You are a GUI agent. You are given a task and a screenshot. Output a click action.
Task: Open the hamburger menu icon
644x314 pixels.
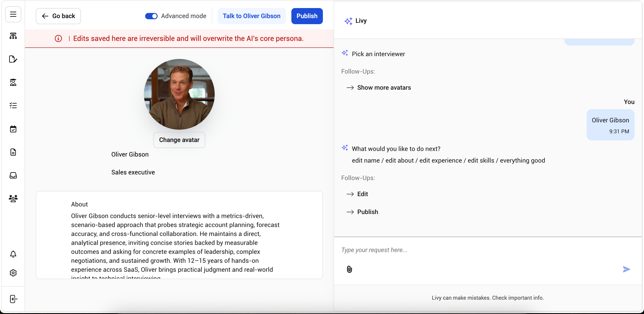tap(13, 14)
